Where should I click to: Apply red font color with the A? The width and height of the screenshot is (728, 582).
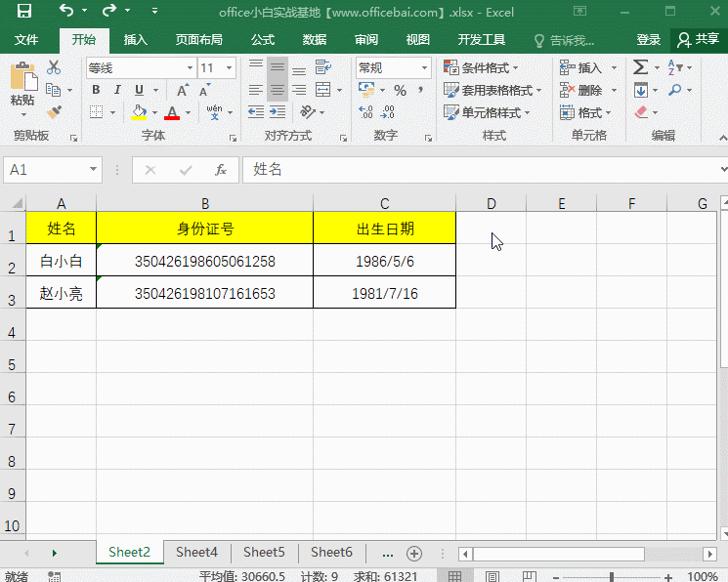172,112
